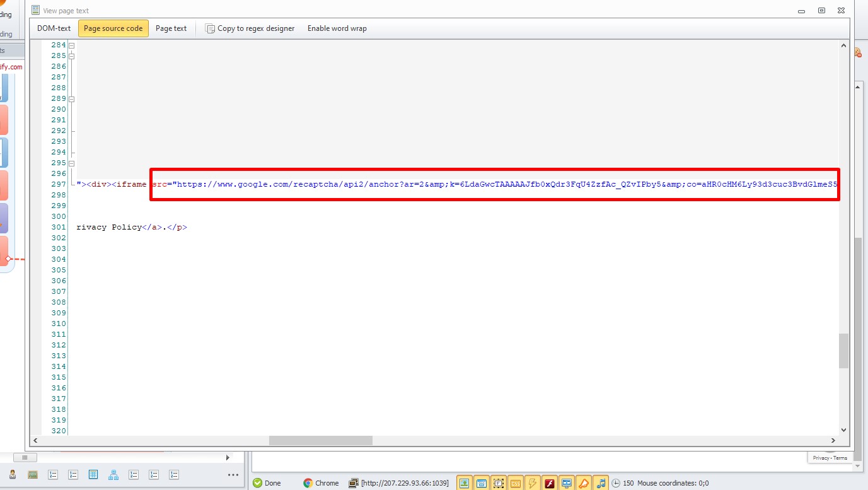This screenshot has height=490, width=868.
Task: Open the Privacy link in reCAPTCHA badge
Action: 821,458
